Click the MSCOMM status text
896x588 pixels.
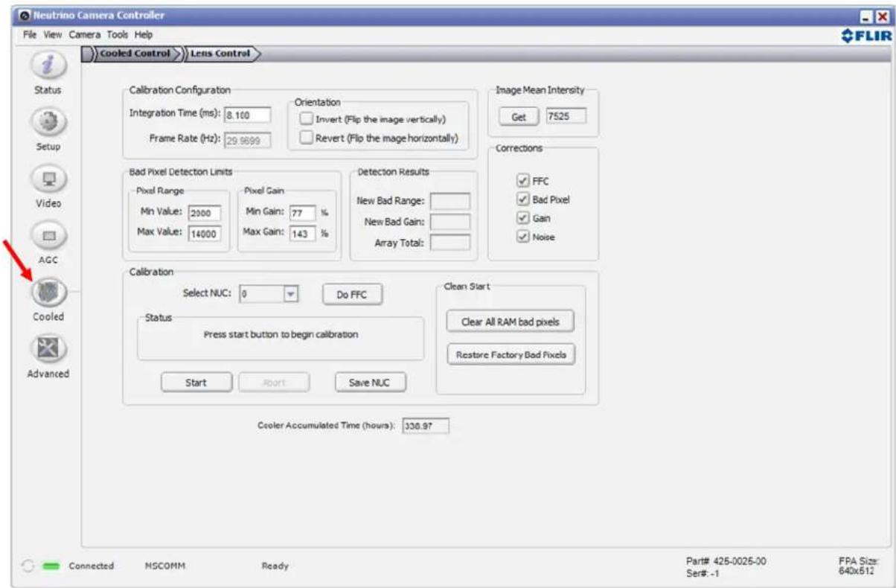coord(164,566)
